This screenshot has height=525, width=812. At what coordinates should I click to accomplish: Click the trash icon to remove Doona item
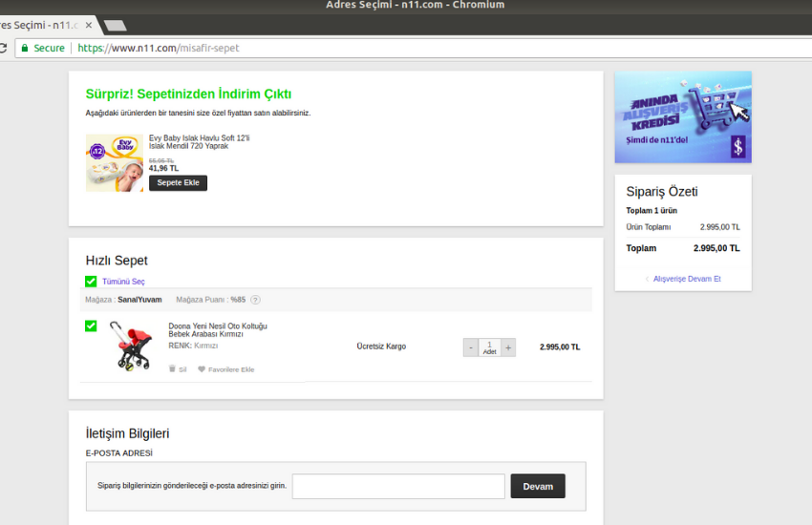[171, 369]
